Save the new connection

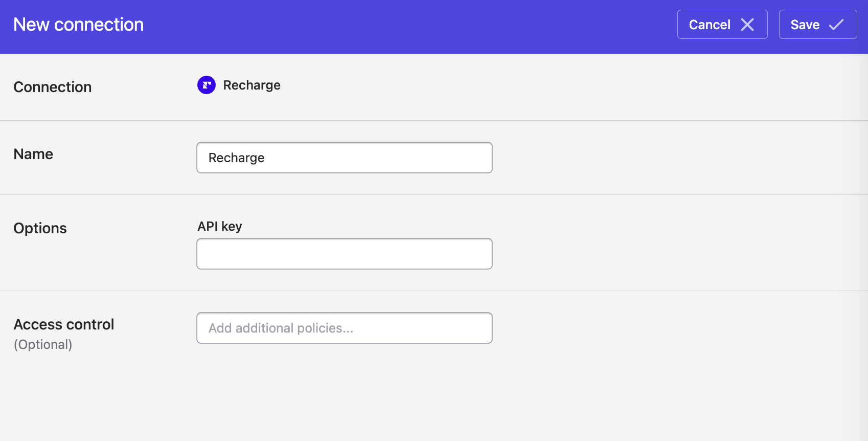[x=818, y=25]
